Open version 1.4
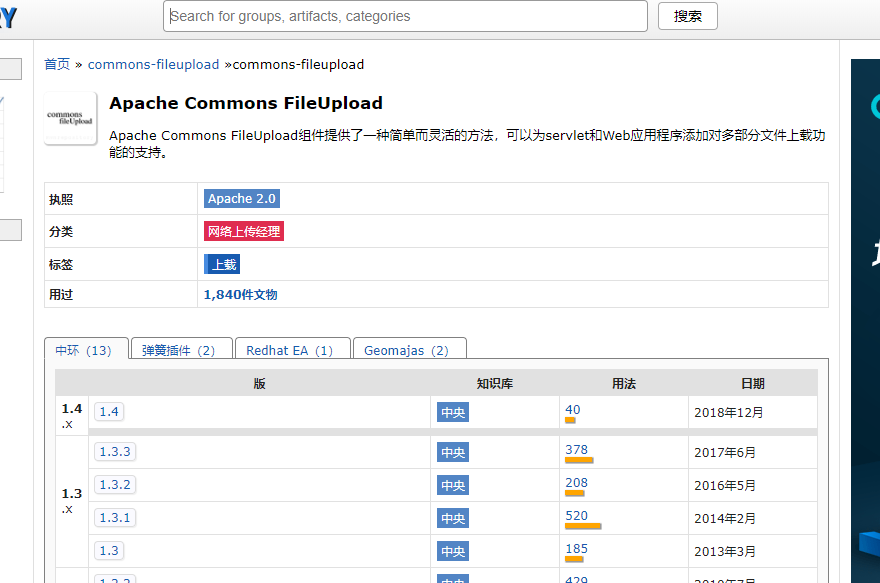This screenshot has width=880, height=583. pyautogui.click(x=109, y=412)
